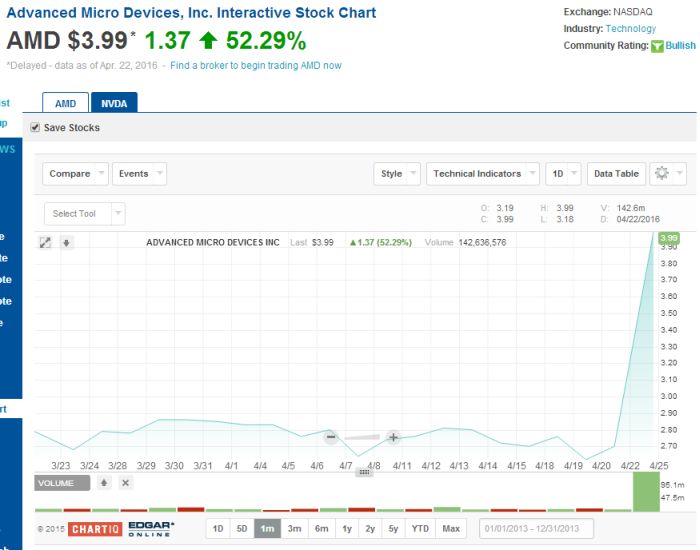This screenshot has height=550, width=700.
Task: Open the 1D interval dropdown in toolbar
Action: 563,174
